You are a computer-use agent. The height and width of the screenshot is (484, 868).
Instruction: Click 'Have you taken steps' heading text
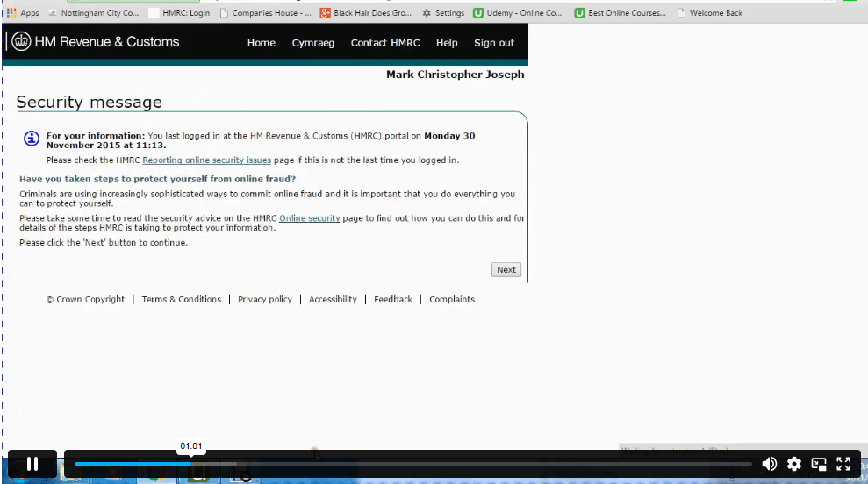coord(158,179)
